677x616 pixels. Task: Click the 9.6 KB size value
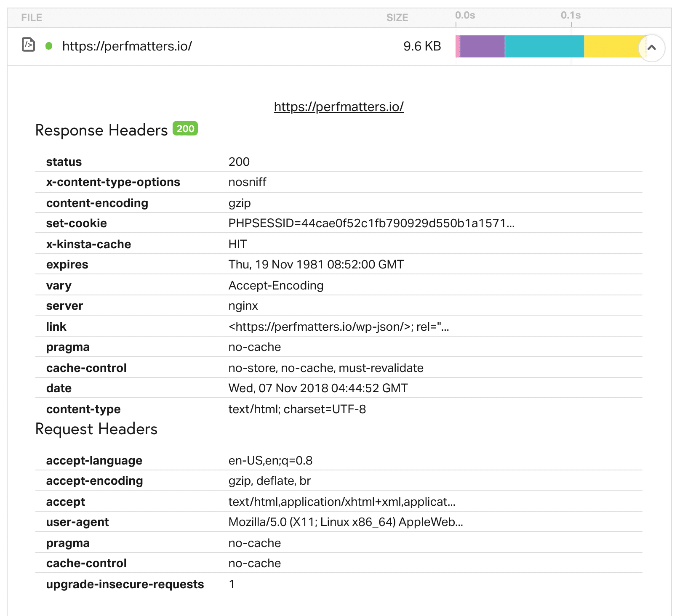(421, 46)
